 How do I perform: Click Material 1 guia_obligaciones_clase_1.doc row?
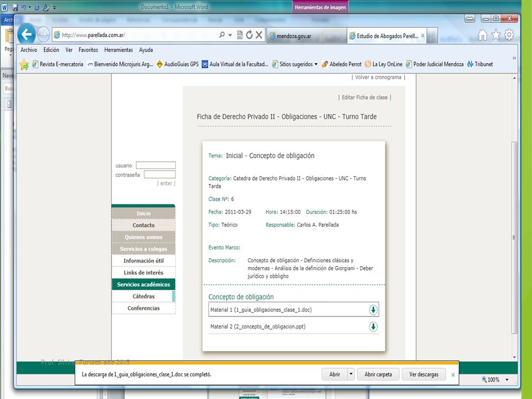(x=294, y=309)
